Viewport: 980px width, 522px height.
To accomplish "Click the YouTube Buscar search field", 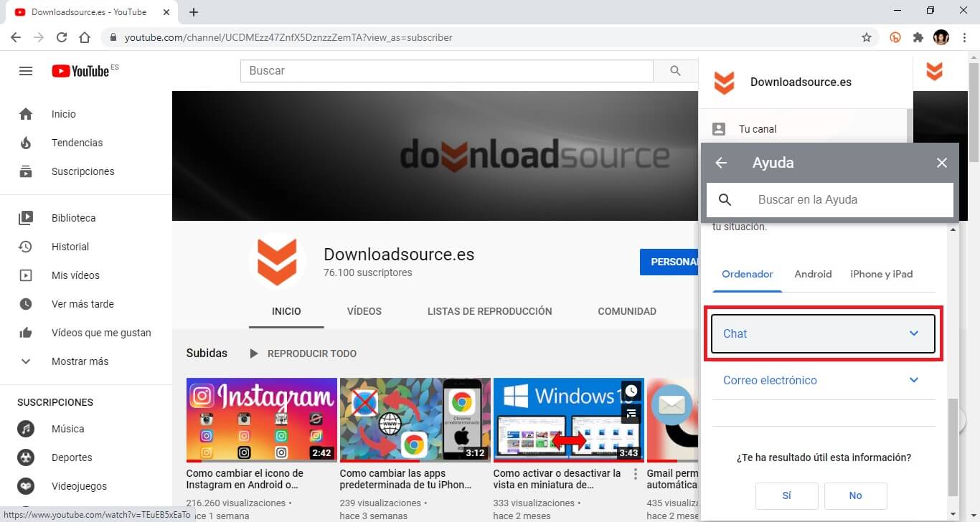I will point(447,71).
